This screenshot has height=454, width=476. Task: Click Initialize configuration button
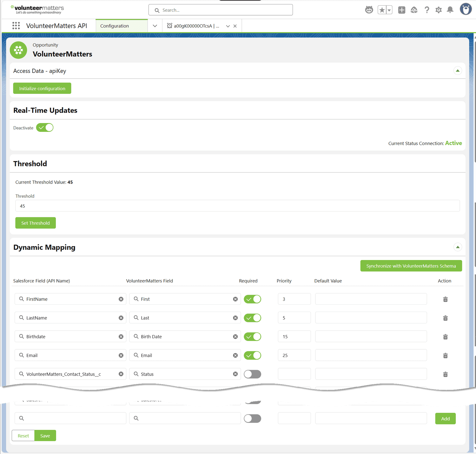pyautogui.click(x=42, y=88)
